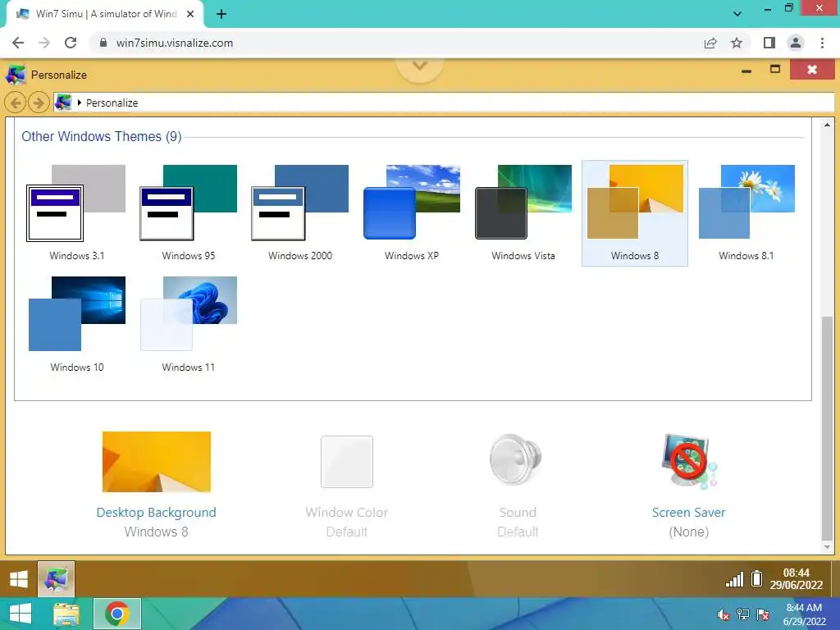The height and width of the screenshot is (630, 840).
Task: Close the Personalize window
Action: click(812, 70)
